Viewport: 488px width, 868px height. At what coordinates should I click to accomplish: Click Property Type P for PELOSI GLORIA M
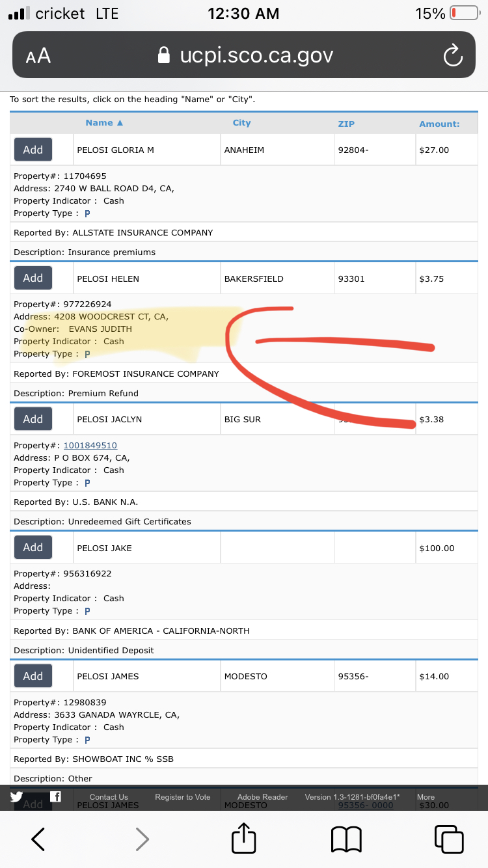point(87,213)
